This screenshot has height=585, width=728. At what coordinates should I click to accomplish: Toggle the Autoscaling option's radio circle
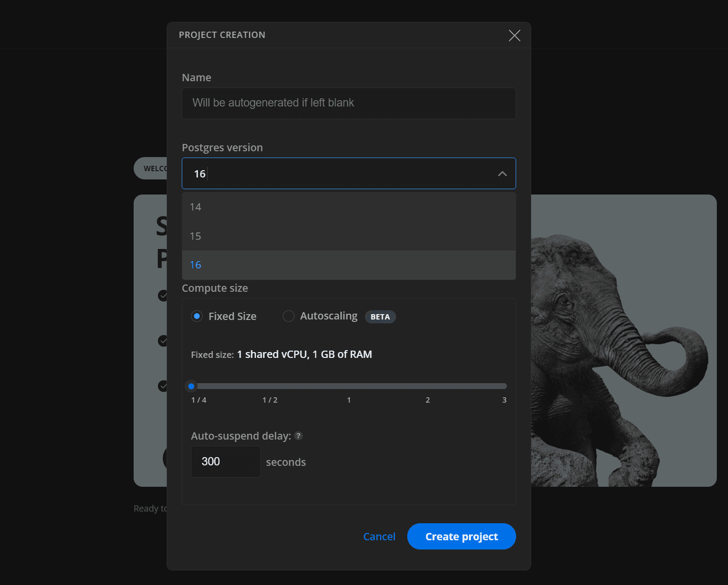point(288,316)
